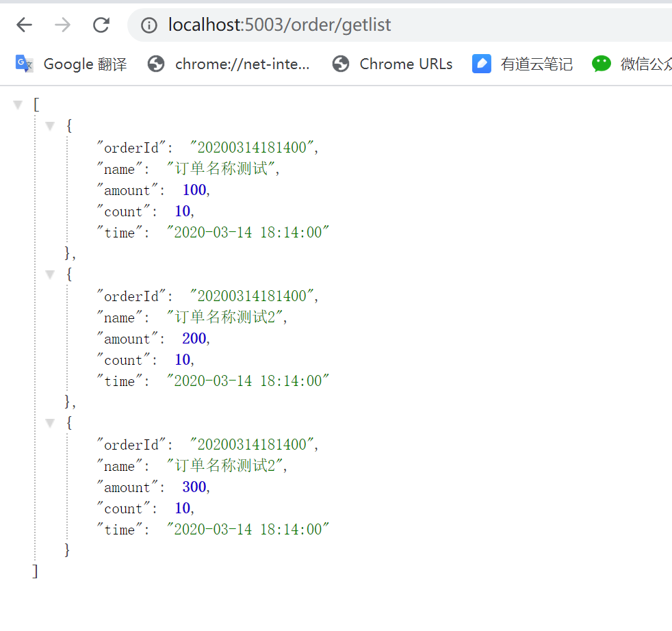Collapse the second order object
Screen dimensions: 672x631
[49, 274]
